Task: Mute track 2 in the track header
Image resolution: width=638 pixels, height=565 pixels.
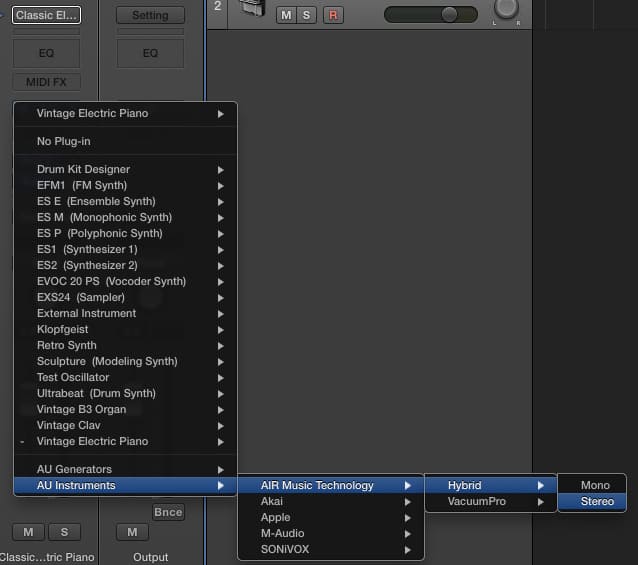Action: (x=286, y=15)
